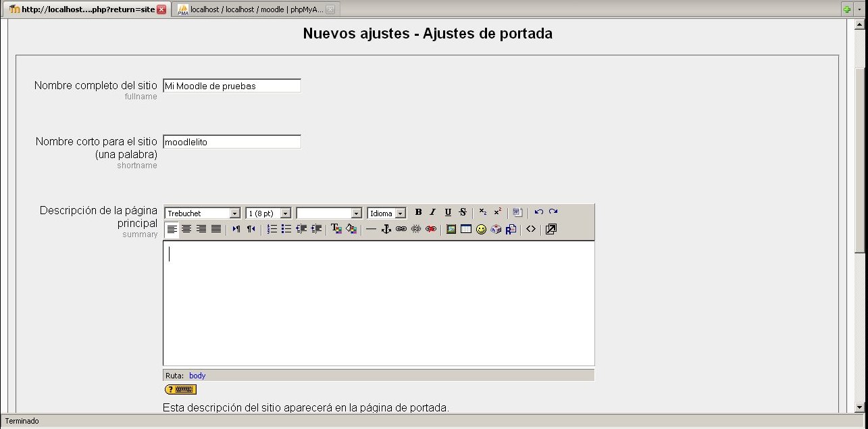The width and height of the screenshot is (868, 429).
Task: Toggle HTML source view with <> icon
Action: click(531, 229)
